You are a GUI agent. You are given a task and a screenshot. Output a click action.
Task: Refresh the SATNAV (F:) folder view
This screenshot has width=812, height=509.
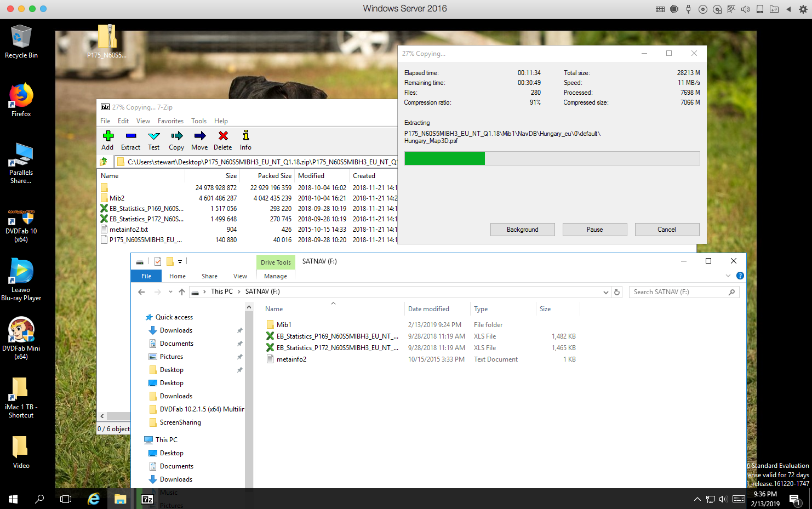point(617,292)
